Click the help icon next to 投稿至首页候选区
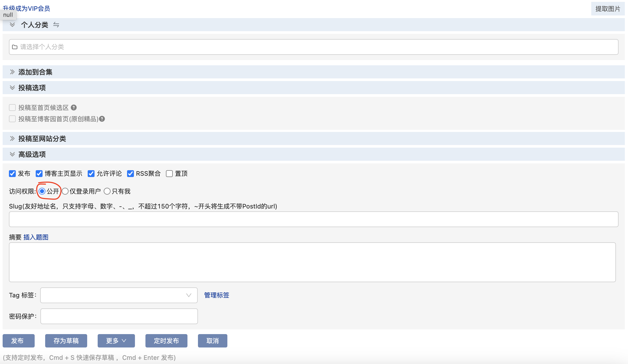628x364 pixels. click(x=74, y=108)
